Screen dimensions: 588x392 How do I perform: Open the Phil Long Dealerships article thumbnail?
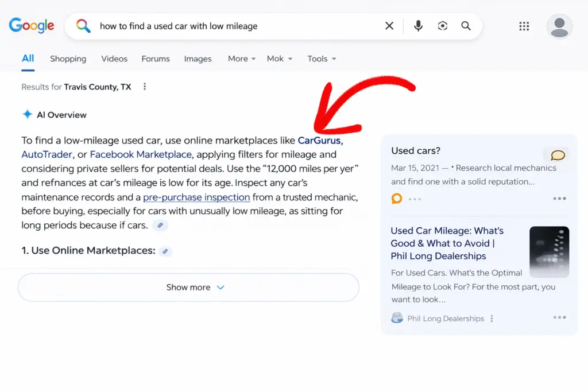(x=549, y=252)
